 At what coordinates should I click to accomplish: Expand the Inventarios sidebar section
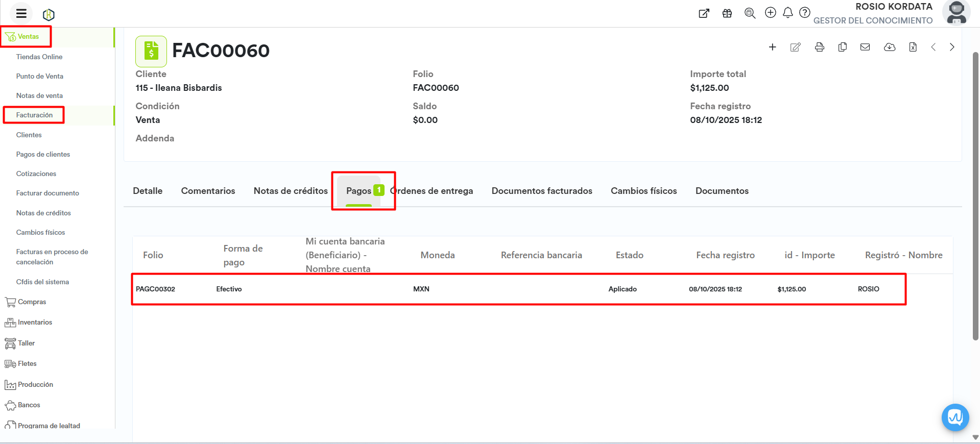point(35,322)
